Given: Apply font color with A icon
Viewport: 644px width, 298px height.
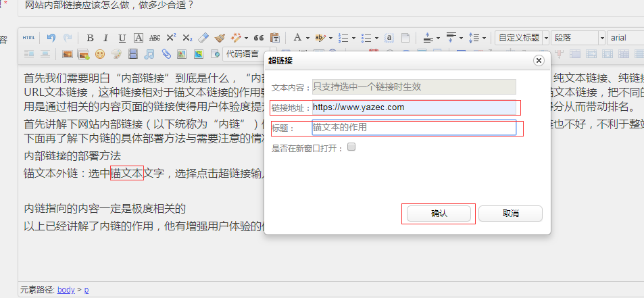Looking at the screenshot, I should (x=297, y=38).
